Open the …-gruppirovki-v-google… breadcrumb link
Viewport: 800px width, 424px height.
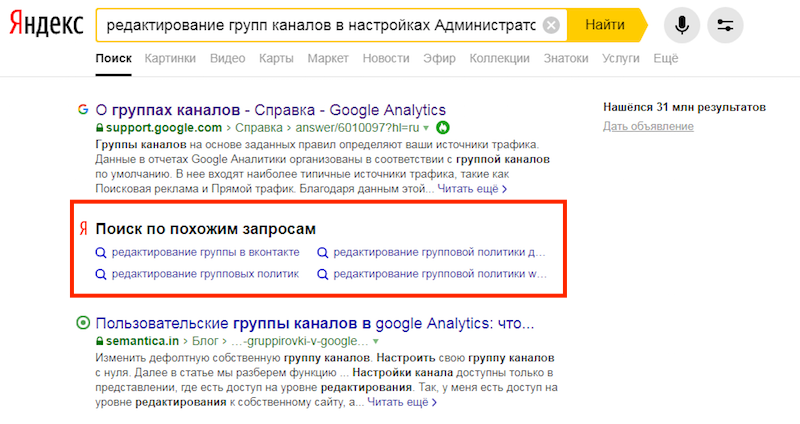coord(299,341)
